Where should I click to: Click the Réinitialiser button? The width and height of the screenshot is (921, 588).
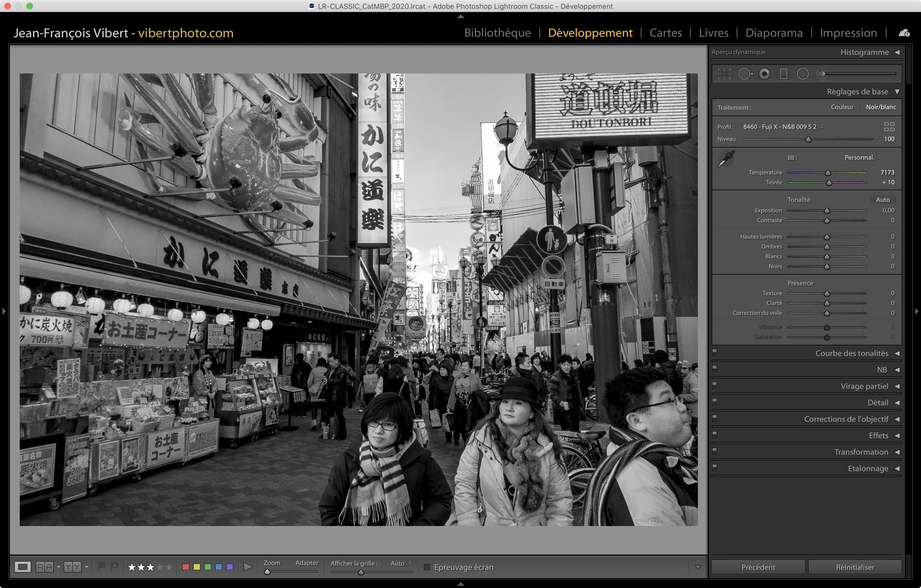(855, 567)
